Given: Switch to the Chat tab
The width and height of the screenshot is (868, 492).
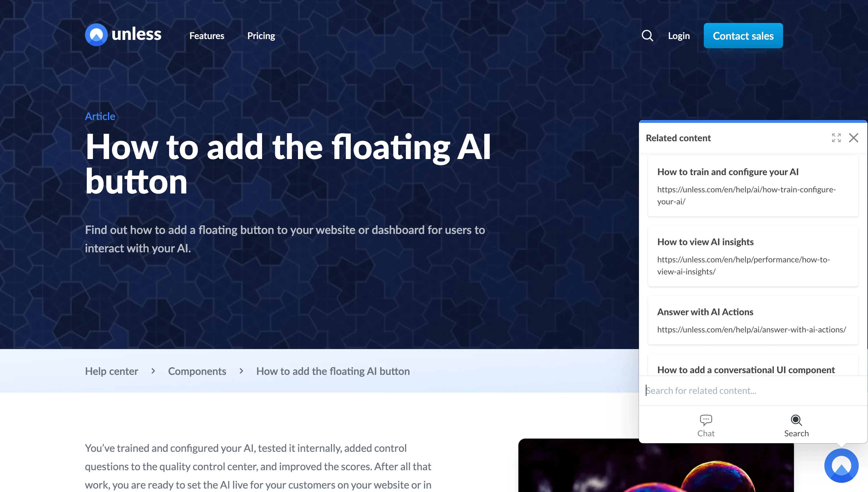Looking at the screenshot, I should [706, 426].
